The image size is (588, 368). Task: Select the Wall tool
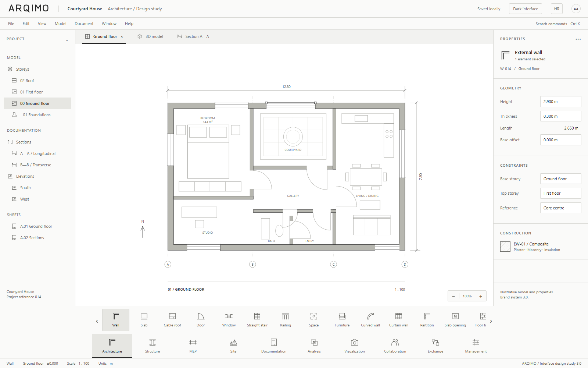coord(116,320)
